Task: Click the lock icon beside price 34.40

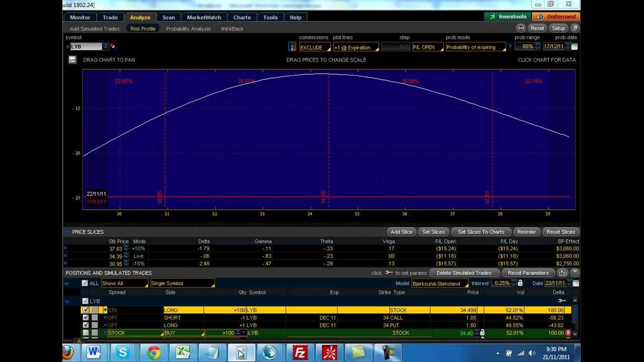Action: click(482, 333)
